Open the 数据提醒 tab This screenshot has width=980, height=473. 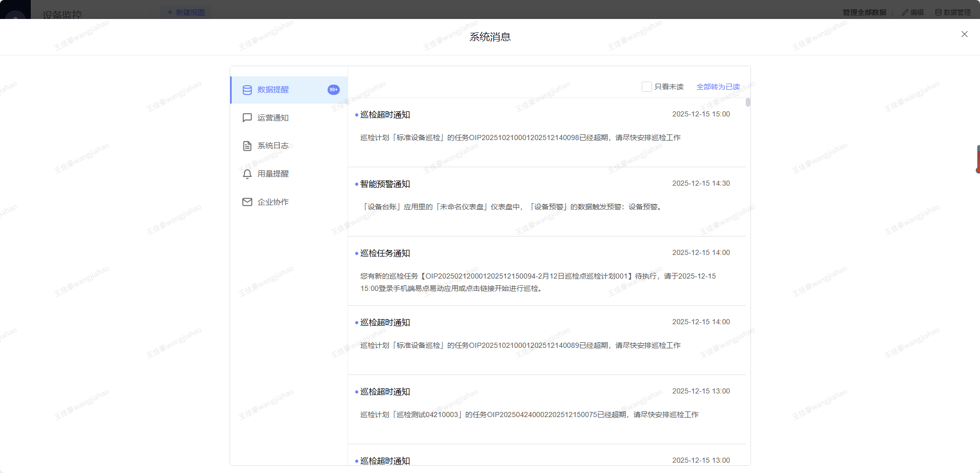273,90
